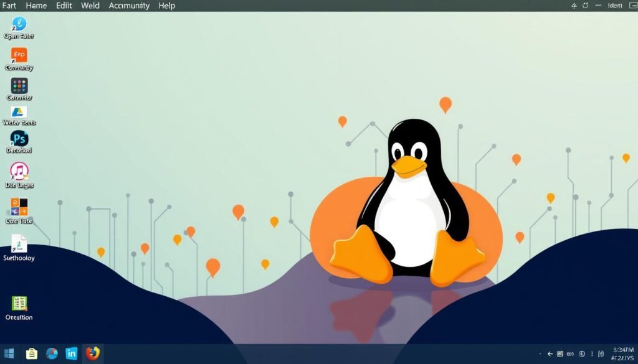Open the Google Drive style desktop icon

[19, 112]
